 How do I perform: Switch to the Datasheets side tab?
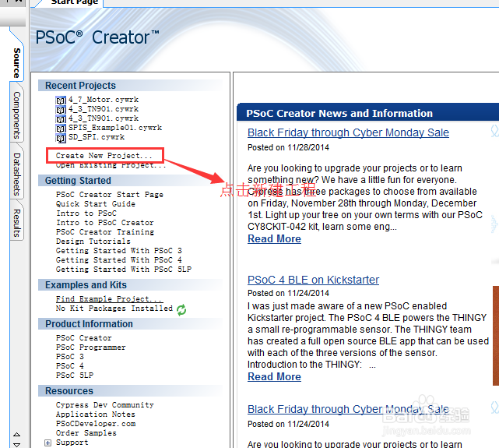pyautogui.click(x=17, y=175)
